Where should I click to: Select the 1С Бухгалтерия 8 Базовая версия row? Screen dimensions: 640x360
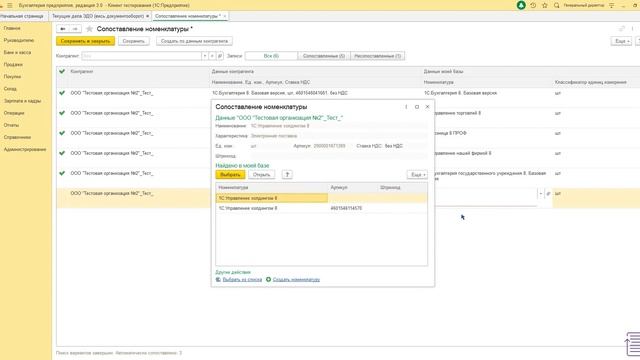348,93
